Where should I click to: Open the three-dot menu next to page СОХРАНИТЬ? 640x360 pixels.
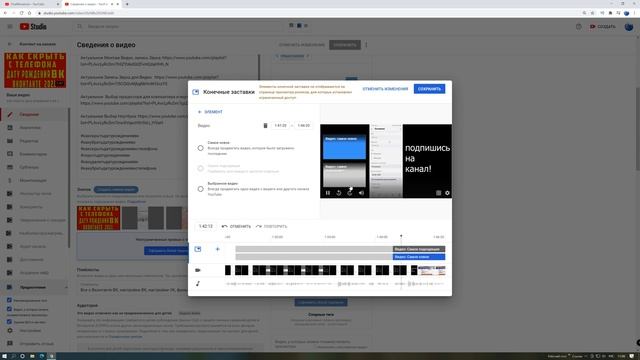pyautogui.click(x=366, y=45)
